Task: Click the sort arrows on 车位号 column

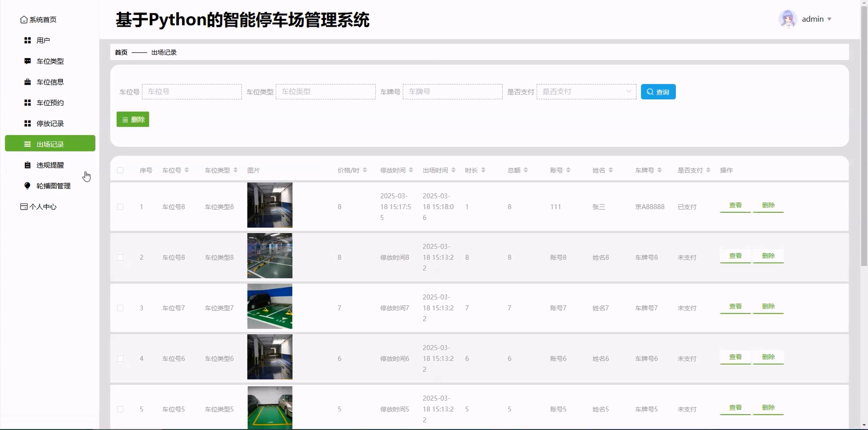Action: [x=187, y=170]
